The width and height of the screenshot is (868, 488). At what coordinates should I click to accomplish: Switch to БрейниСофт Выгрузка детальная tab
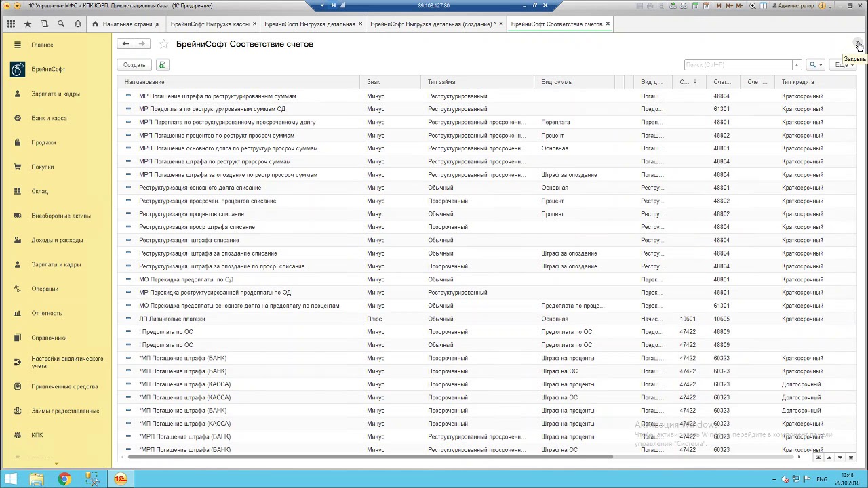pos(309,24)
